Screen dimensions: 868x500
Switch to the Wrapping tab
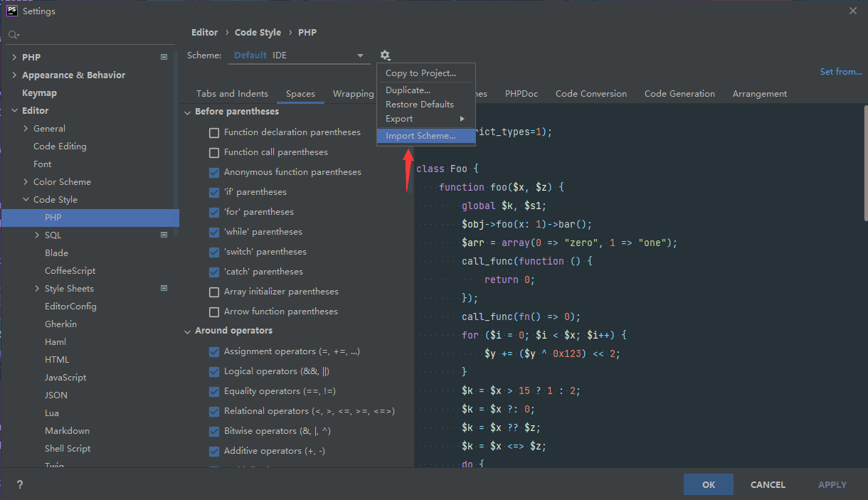(353, 94)
